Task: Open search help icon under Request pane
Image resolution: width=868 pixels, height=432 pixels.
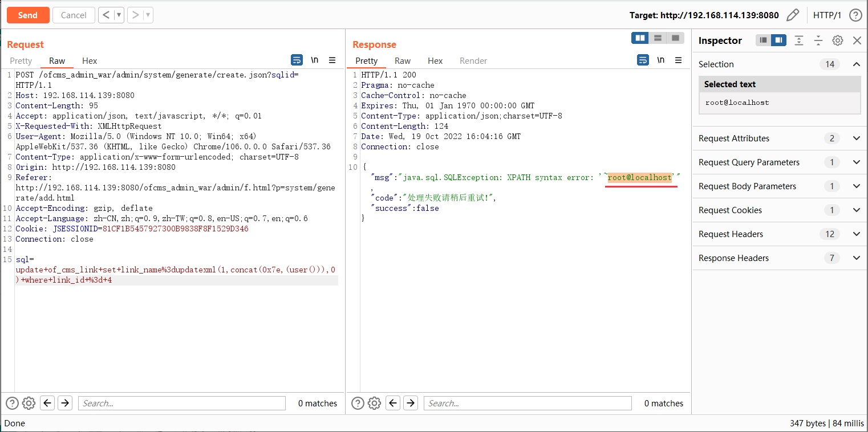Action: tap(11, 404)
